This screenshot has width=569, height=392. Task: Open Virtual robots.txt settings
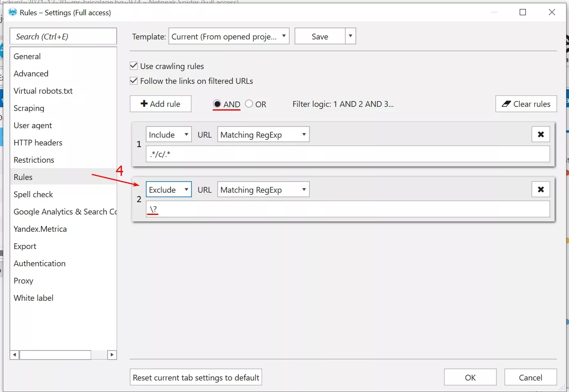coord(63,91)
